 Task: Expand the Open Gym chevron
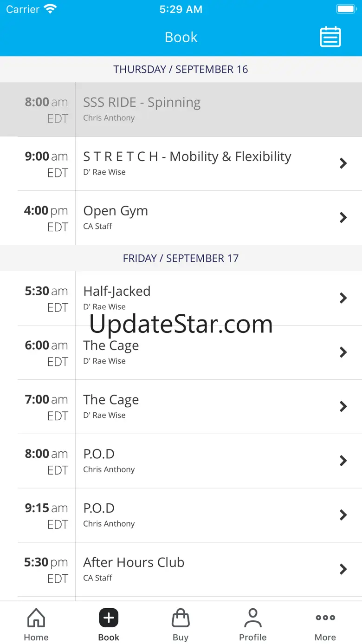(343, 217)
